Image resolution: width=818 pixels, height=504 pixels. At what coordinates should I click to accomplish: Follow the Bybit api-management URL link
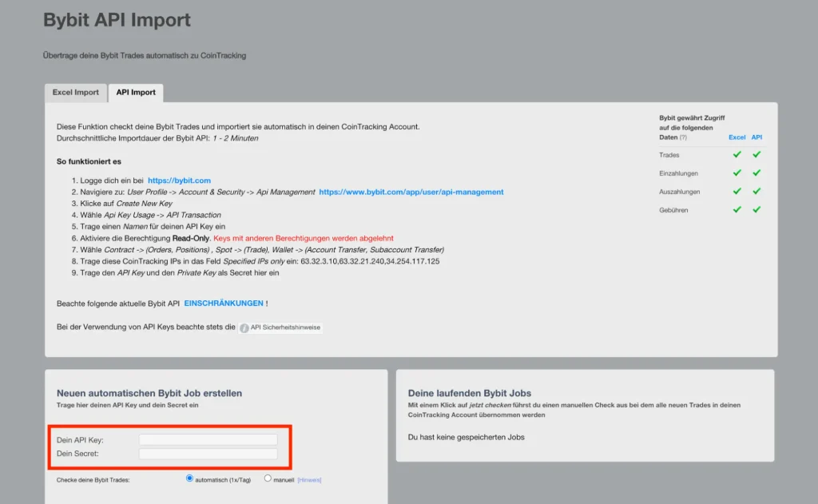coord(411,192)
